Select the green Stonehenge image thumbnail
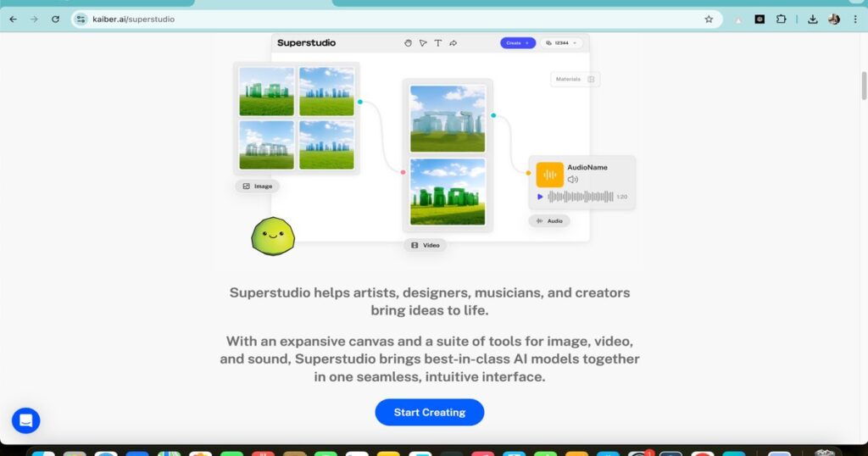 [x=266, y=92]
